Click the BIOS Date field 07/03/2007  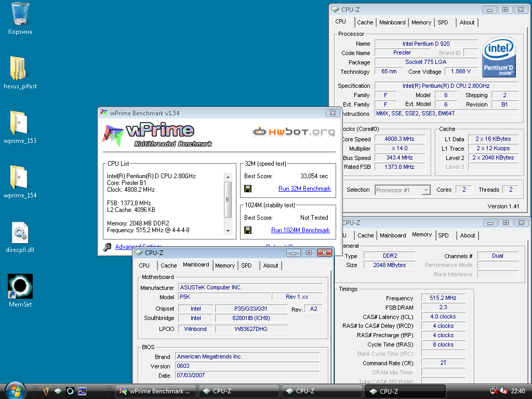point(247,375)
